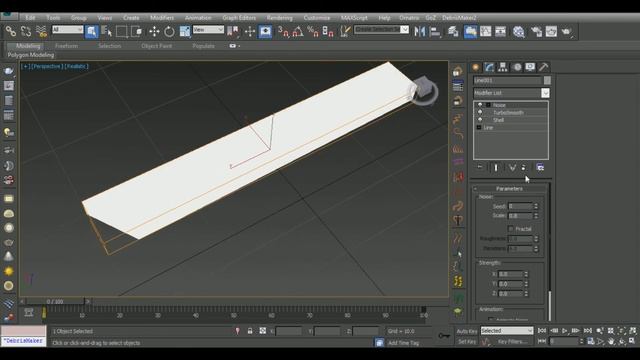Click the object color swatch

[x=547, y=80]
